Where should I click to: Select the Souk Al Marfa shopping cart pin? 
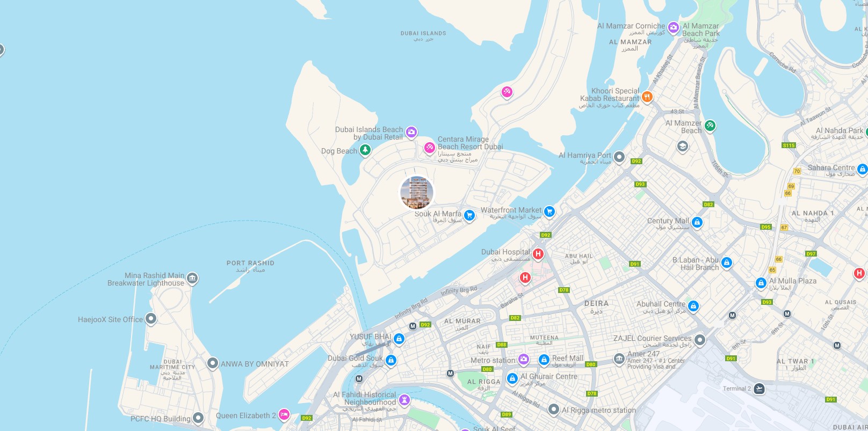(469, 216)
